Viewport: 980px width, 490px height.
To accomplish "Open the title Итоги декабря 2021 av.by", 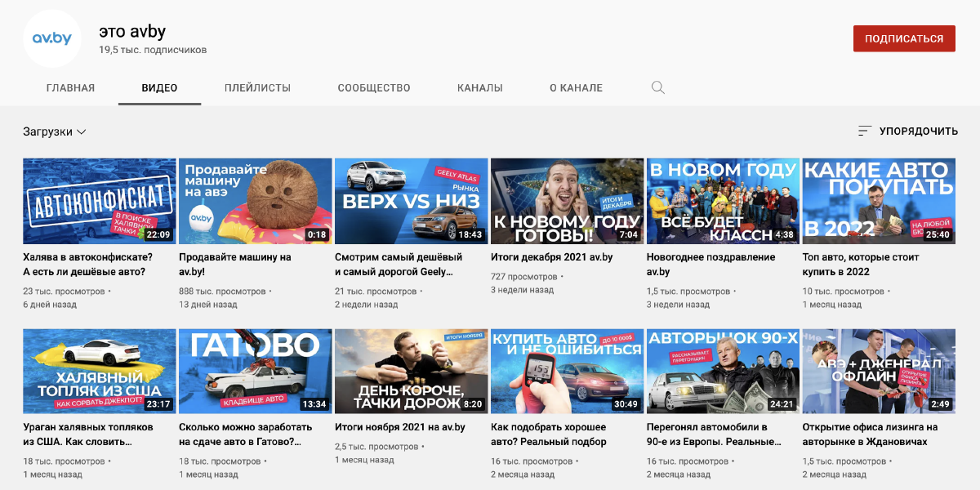I will click(552, 257).
